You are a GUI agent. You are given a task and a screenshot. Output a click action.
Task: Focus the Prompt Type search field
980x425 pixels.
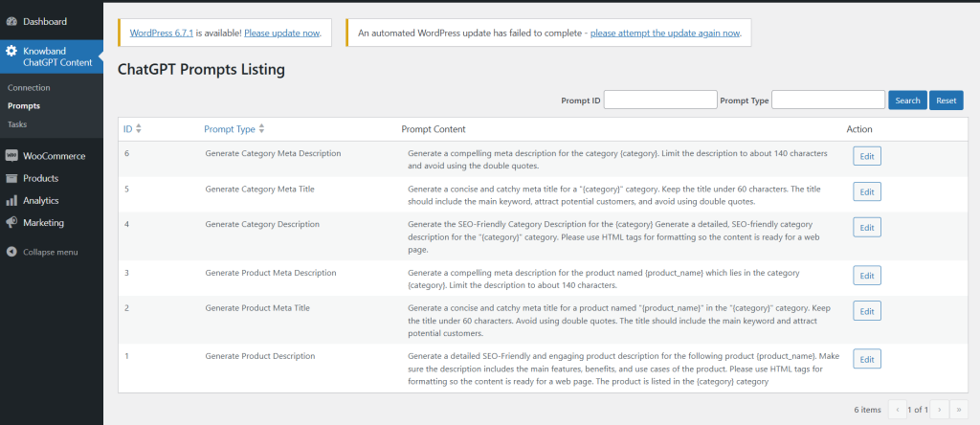coord(828,100)
